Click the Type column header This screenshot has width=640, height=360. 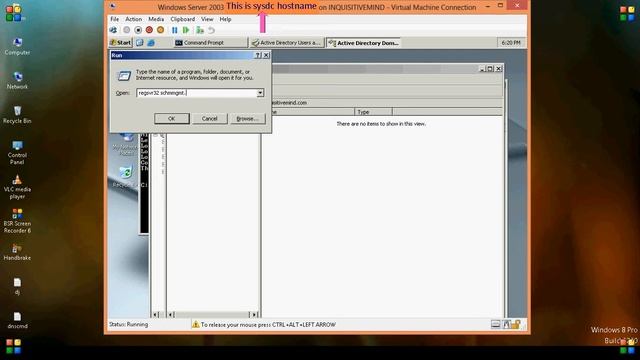click(x=373, y=112)
